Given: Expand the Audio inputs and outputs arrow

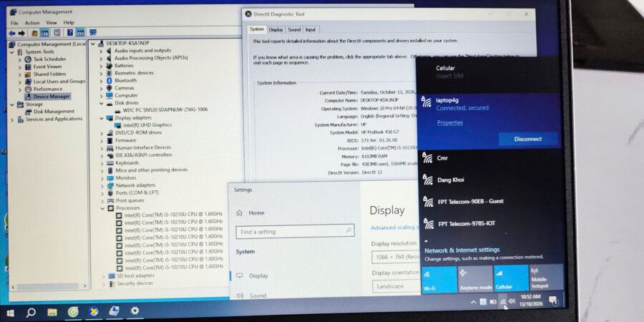Looking at the screenshot, I should point(101,51).
